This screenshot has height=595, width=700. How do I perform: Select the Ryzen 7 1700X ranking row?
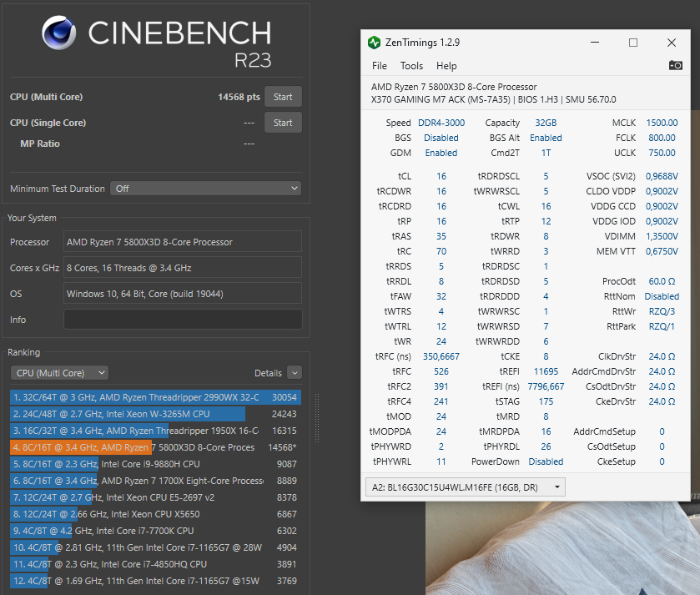(155, 481)
